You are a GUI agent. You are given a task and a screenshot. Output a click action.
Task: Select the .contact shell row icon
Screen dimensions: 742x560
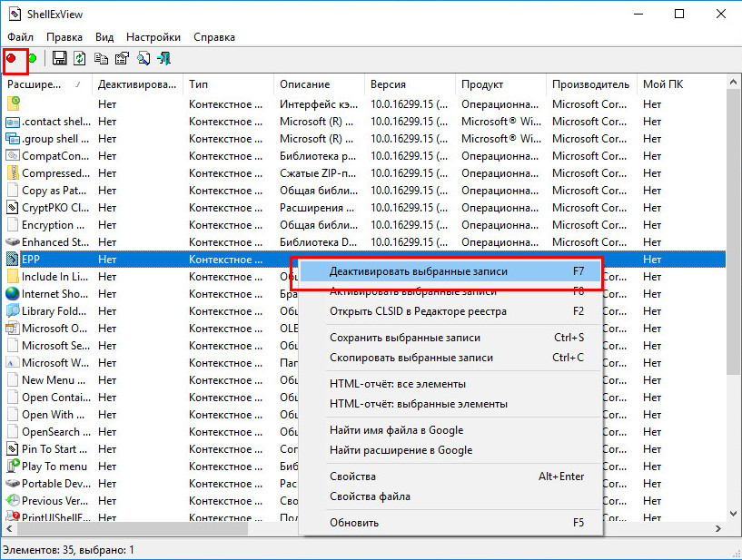pos(13,122)
